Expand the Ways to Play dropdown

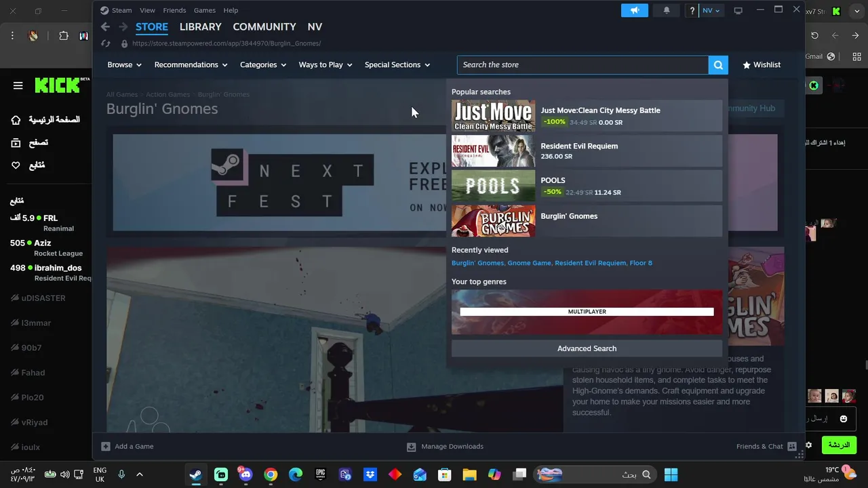[x=325, y=65]
